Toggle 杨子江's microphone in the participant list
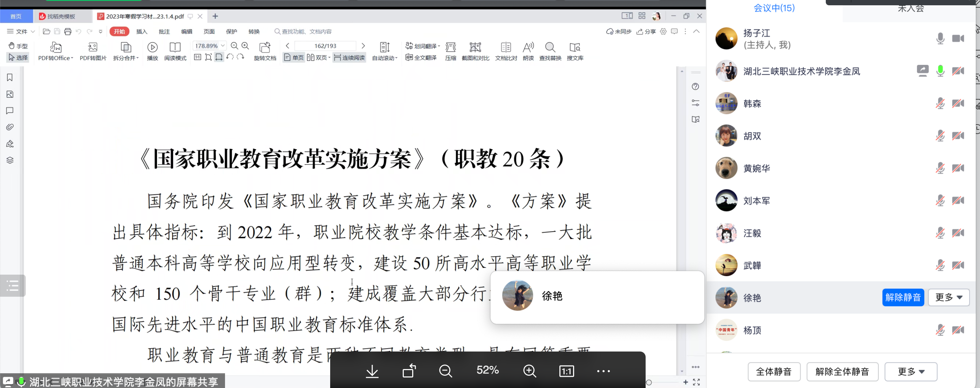Viewport: 980px width, 388px height. (940, 39)
